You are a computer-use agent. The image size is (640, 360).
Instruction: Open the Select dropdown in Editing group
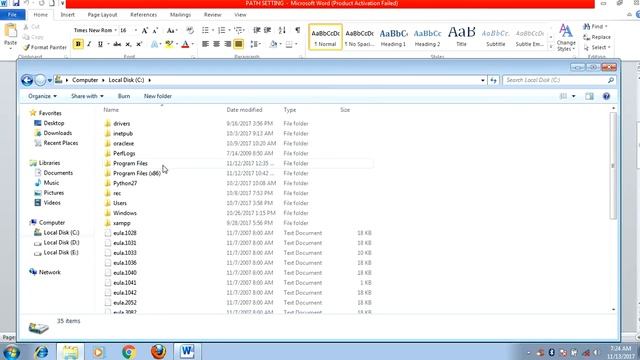pyautogui.click(x=609, y=48)
